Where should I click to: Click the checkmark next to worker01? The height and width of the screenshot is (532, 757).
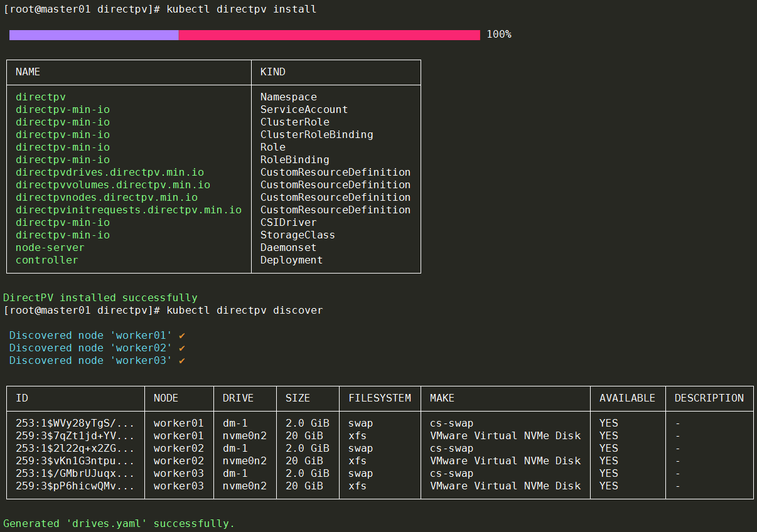pyautogui.click(x=182, y=336)
